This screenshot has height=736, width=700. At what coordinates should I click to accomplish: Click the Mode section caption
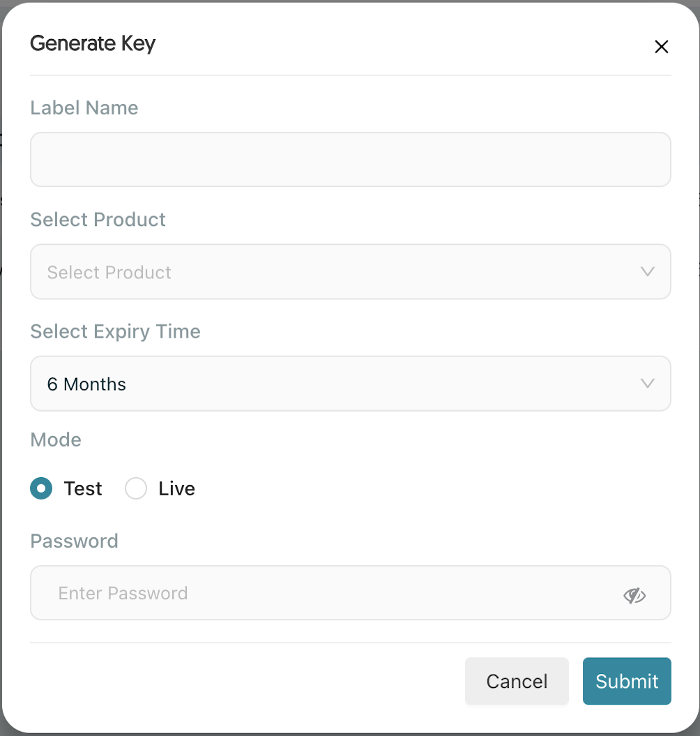tap(56, 440)
